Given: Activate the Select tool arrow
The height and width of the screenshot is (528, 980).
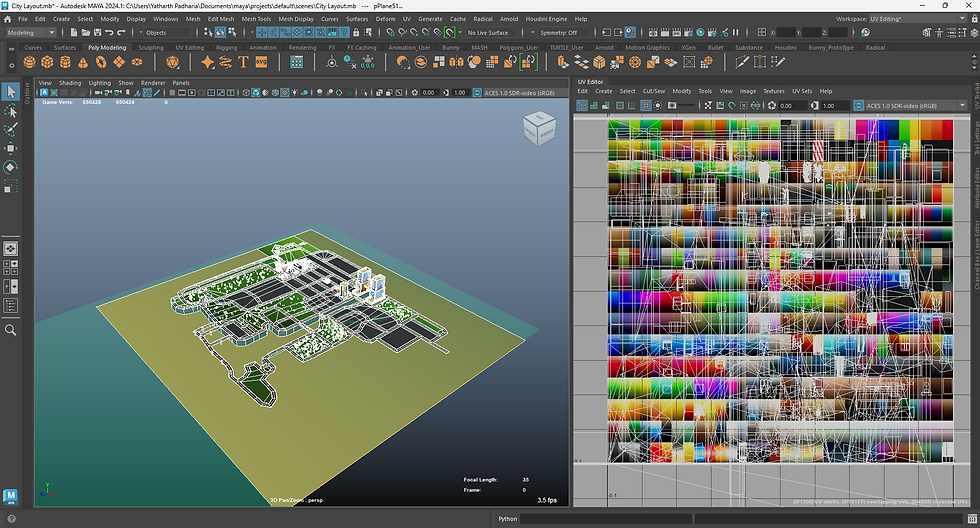Looking at the screenshot, I should pos(11,92).
